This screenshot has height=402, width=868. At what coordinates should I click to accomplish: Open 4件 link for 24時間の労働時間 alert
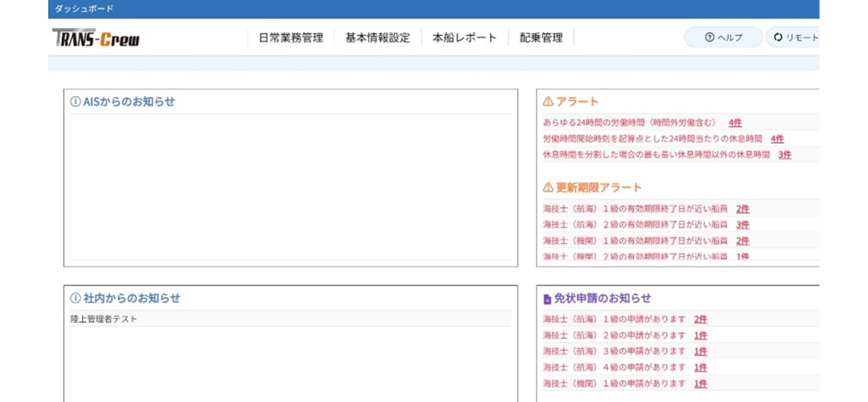(735, 123)
